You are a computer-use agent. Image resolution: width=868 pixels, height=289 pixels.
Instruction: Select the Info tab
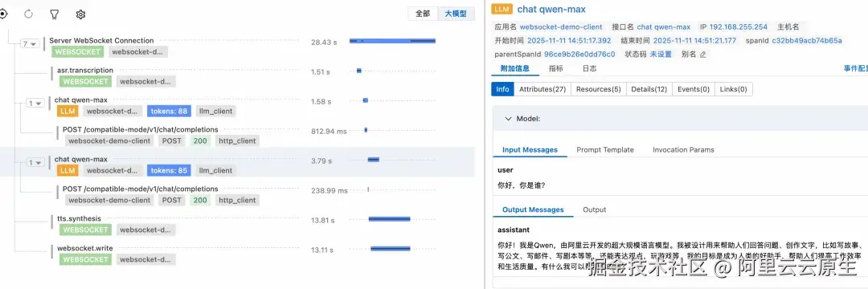click(502, 89)
